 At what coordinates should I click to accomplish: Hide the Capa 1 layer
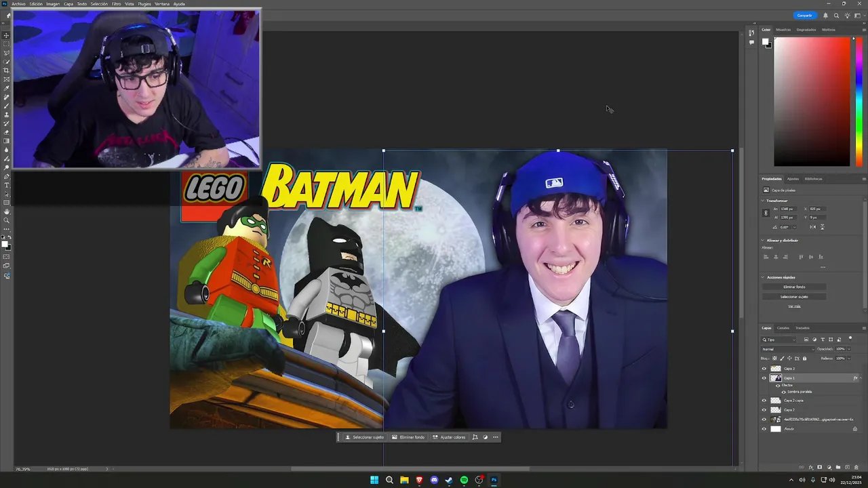tap(764, 378)
